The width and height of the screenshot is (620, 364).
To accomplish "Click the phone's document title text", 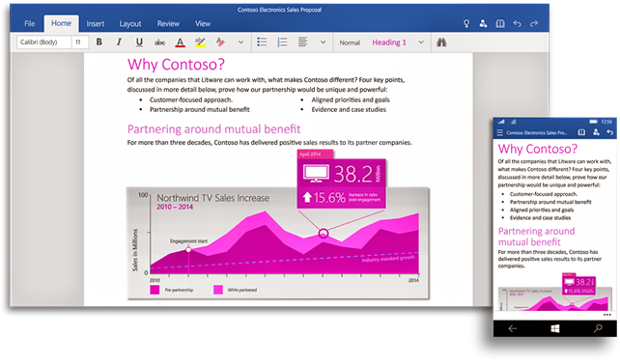I will pos(537,133).
